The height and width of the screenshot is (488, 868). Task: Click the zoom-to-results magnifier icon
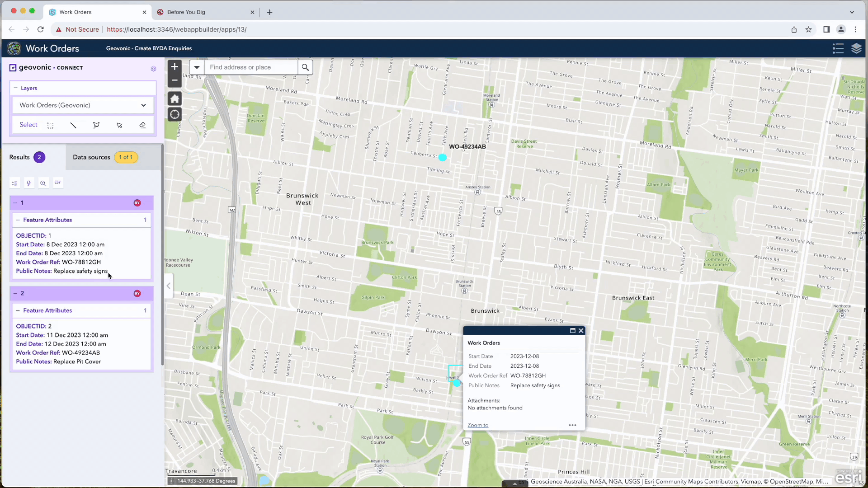pyautogui.click(x=43, y=183)
